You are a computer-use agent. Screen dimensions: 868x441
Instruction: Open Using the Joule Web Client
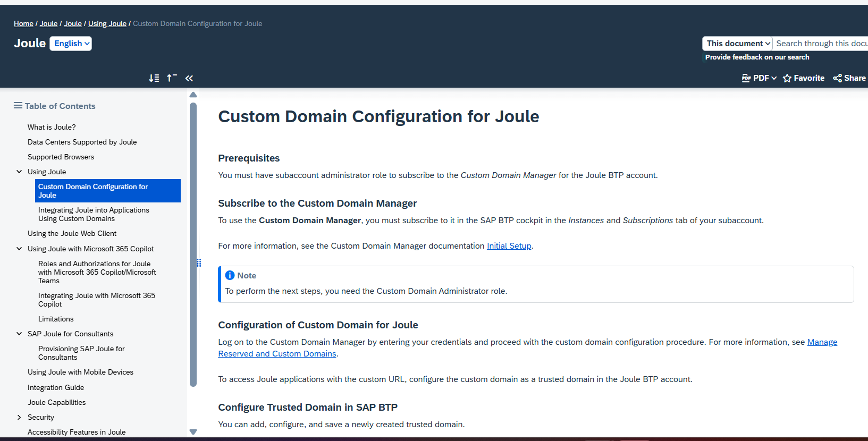(72, 233)
